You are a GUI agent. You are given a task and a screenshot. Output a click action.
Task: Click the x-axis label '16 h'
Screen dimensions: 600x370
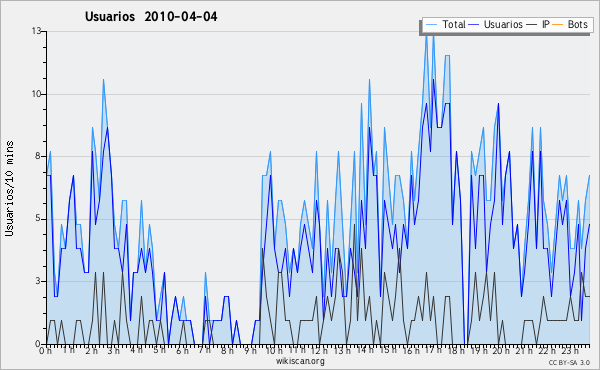click(x=410, y=350)
